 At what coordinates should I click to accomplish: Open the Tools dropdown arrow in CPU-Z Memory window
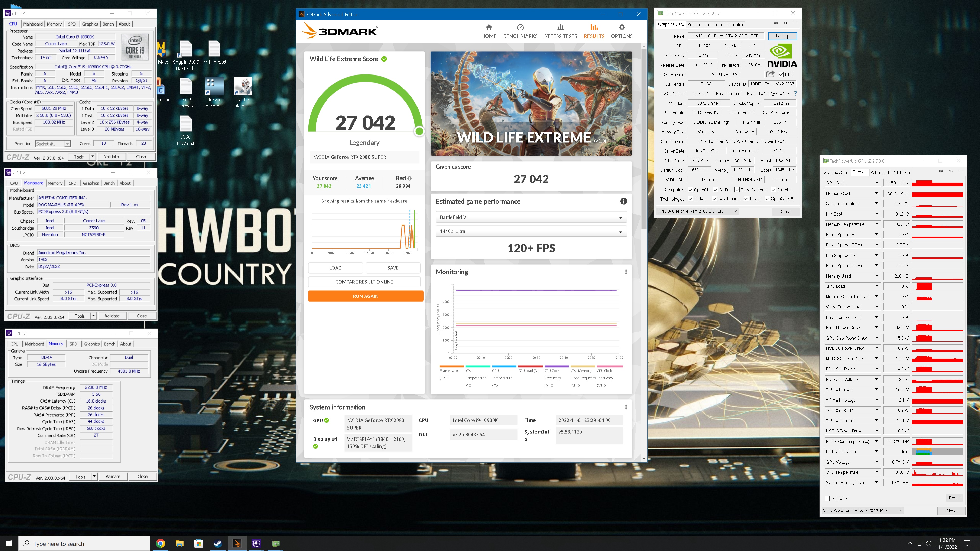coord(94,477)
